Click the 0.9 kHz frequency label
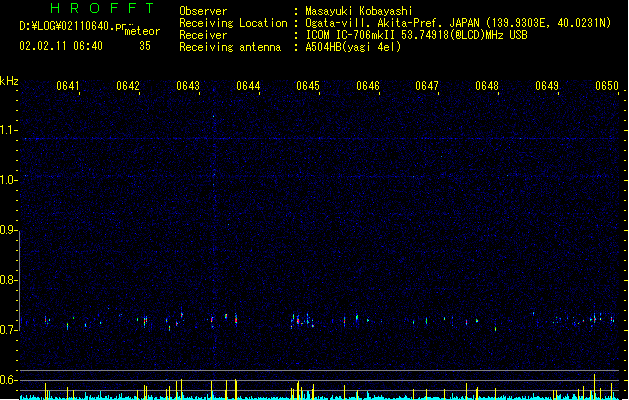The width and height of the screenshot is (629, 400). (x=8, y=230)
